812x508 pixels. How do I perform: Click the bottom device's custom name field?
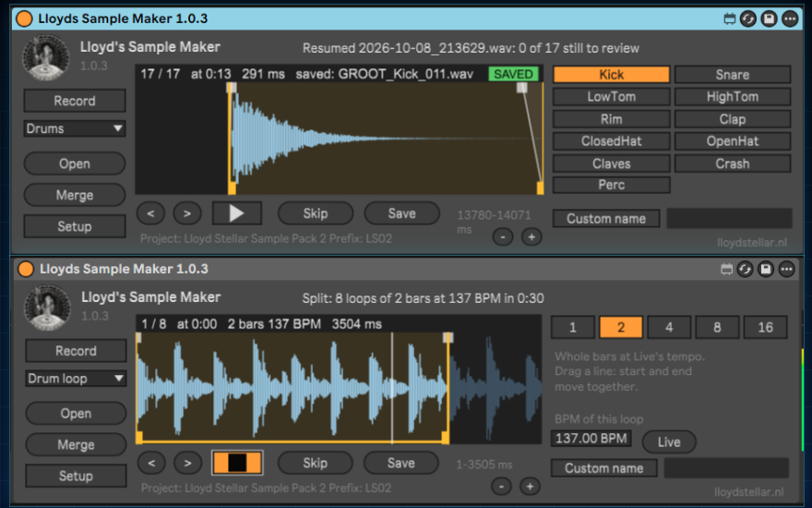(x=726, y=468)
